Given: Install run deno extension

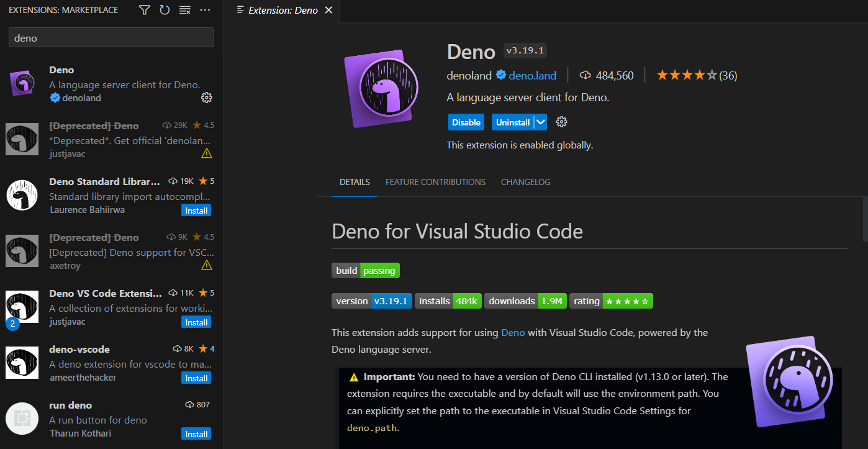Looking at the screenshot, I should (196, 434).
